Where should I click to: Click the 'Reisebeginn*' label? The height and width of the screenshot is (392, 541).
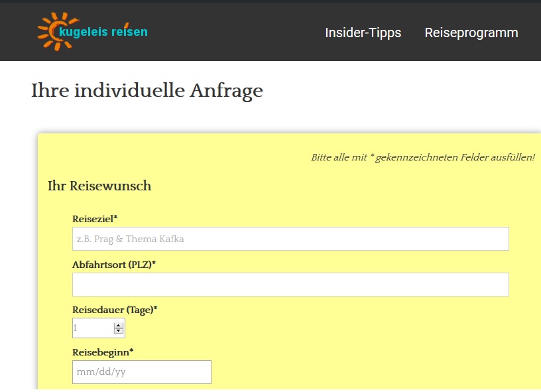click(103, 352)
